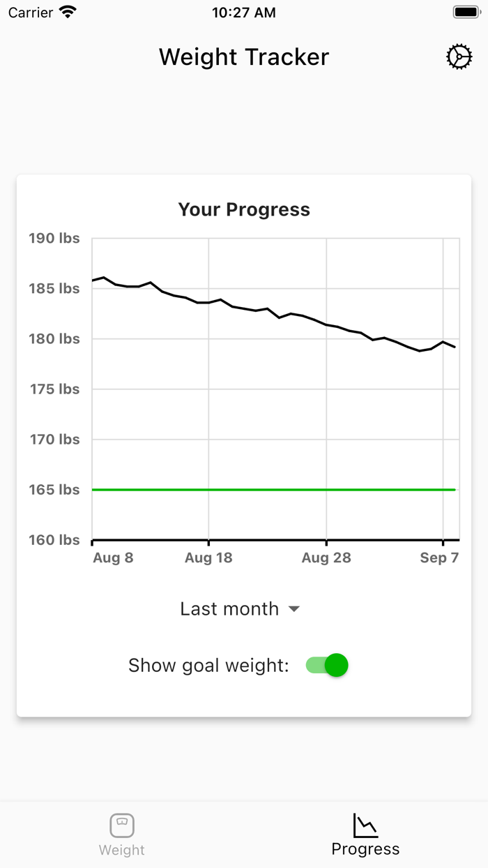
Task: Select the Weight scale icon in tab bar
Action: (121, 825)
